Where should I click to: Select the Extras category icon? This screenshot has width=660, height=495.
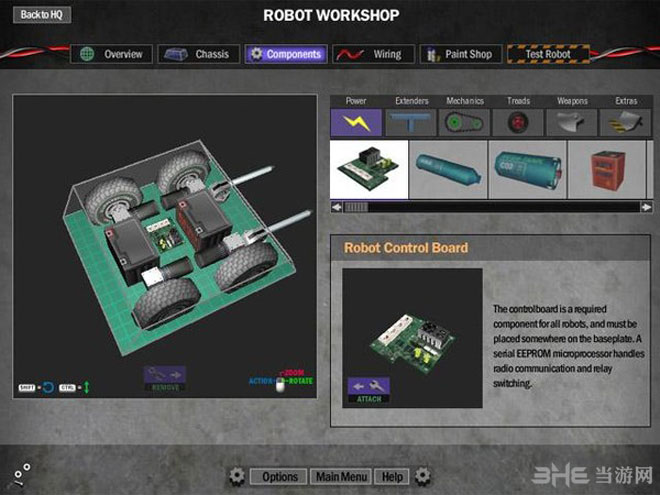click(625, 122)
